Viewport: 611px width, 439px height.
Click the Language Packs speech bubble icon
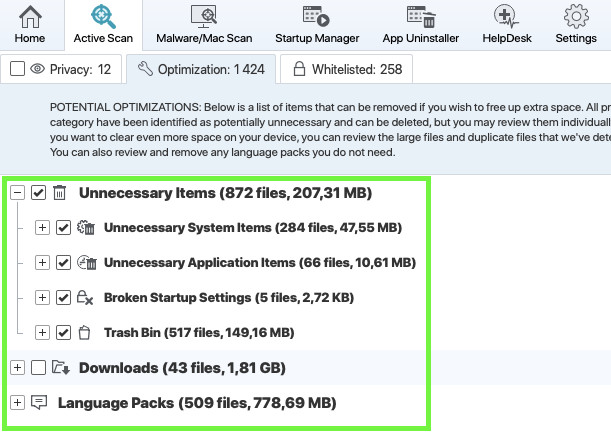[x=39, y=402]
